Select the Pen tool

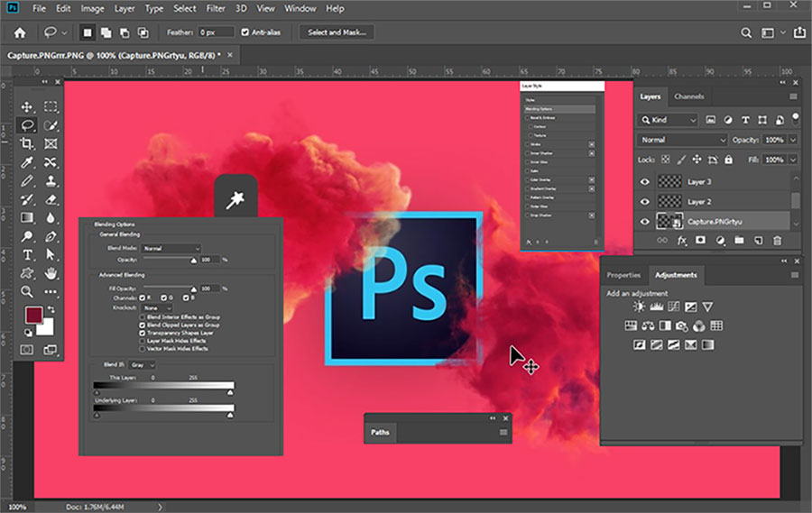(51, 236)
